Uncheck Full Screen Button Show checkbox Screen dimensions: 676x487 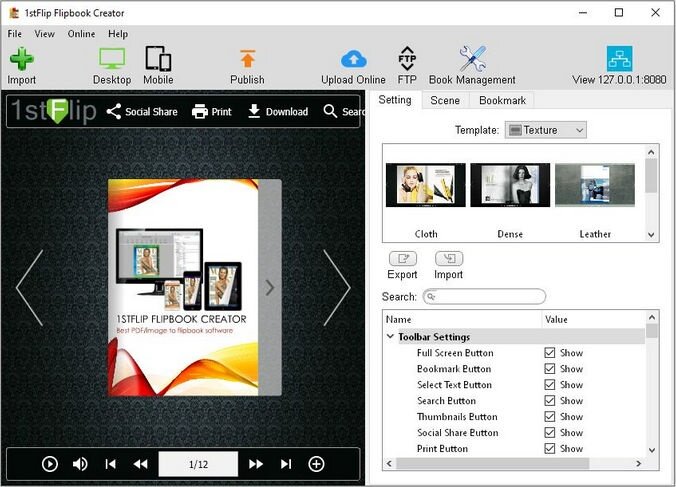click(x=550, y=353)
